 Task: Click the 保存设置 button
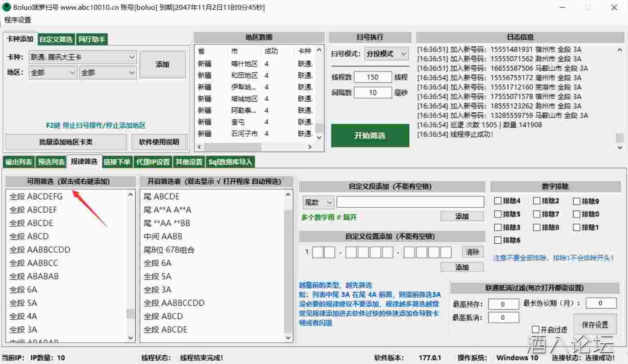pyautogui.click(x=595, y=324)
